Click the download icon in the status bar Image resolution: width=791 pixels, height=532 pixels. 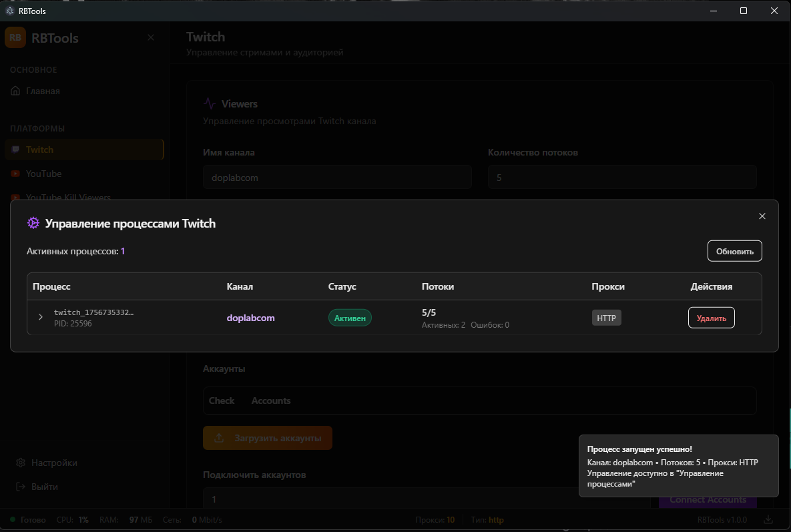(768, 519)
